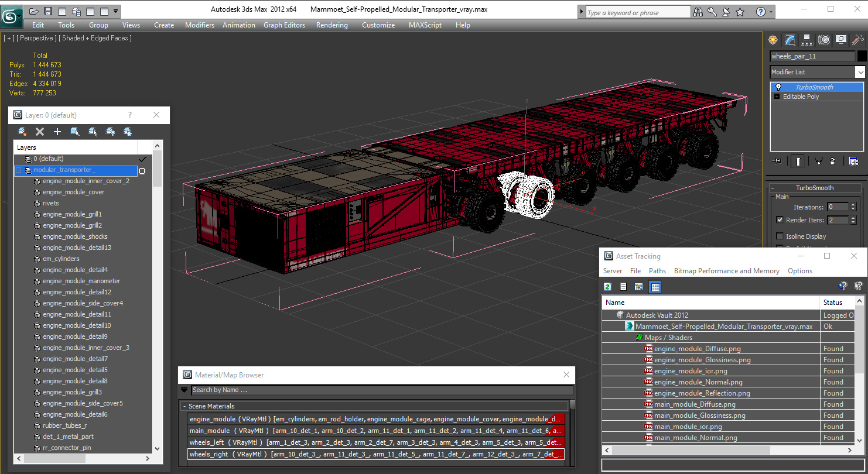Viewport: 868px width, 474px height.
Task: Click the Layers column header
Action: coord(75,147)
